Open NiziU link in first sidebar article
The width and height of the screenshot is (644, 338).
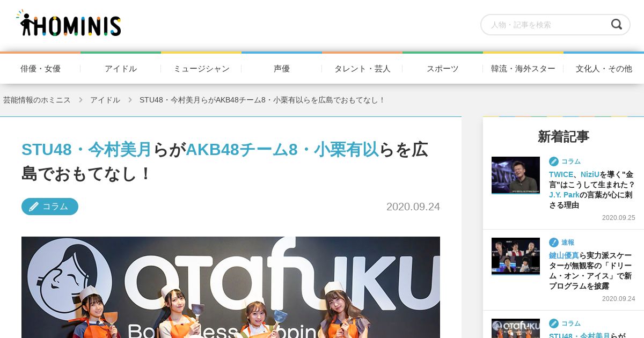click(x=590, y=174)
